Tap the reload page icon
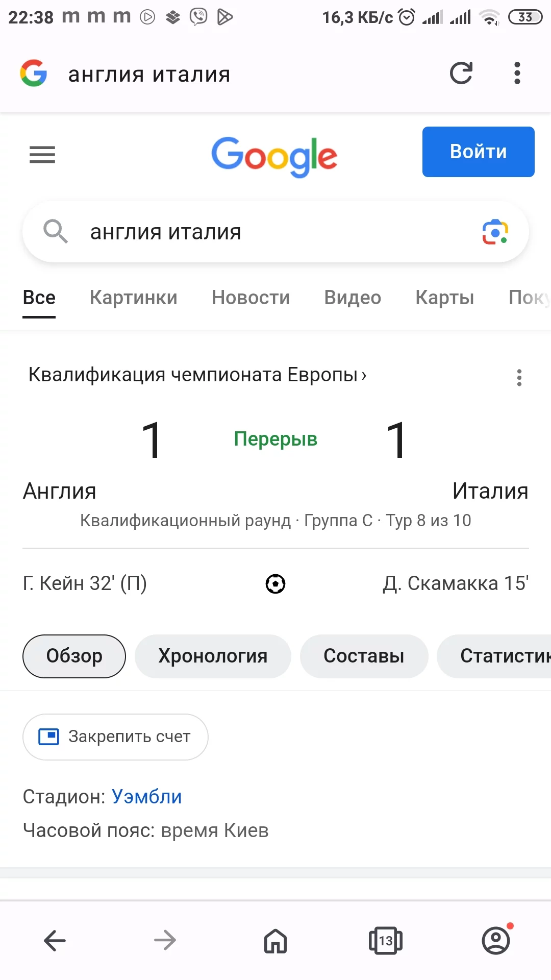 461,73
